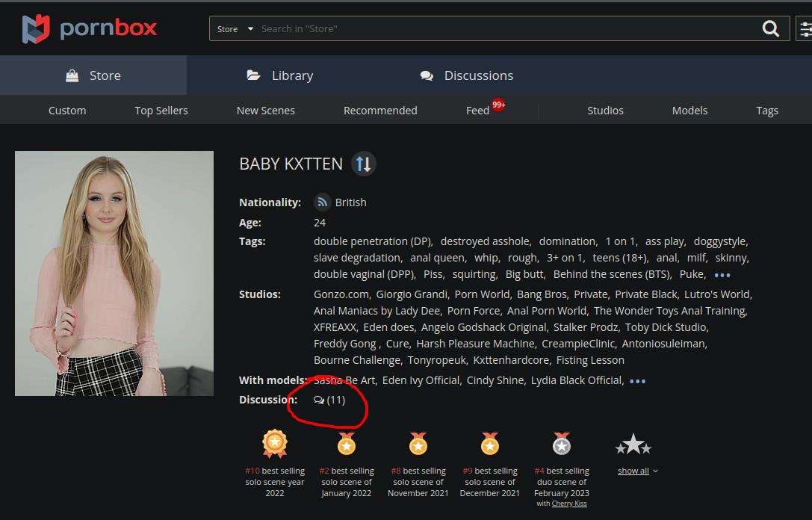Click the up-down arrows icon beside the model name
Screen dimensions: 812x520
363,164
